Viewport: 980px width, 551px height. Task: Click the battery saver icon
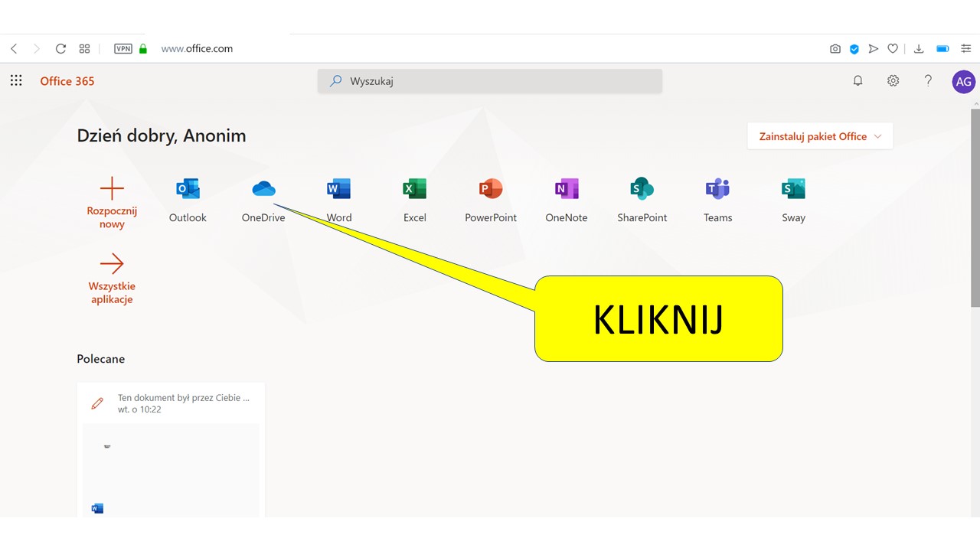[942, 49]
